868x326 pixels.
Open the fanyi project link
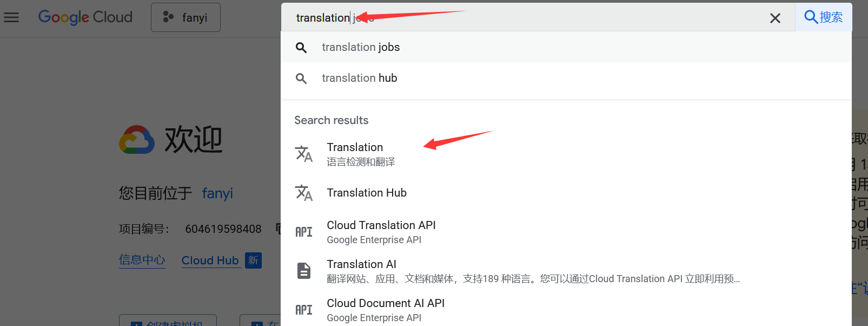(x=217, y=193)
